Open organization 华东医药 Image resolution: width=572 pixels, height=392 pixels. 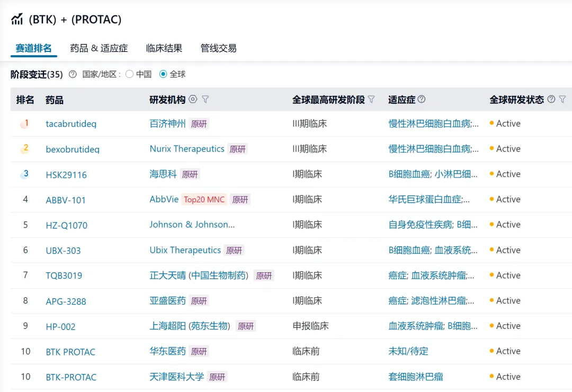click(167, 351)
